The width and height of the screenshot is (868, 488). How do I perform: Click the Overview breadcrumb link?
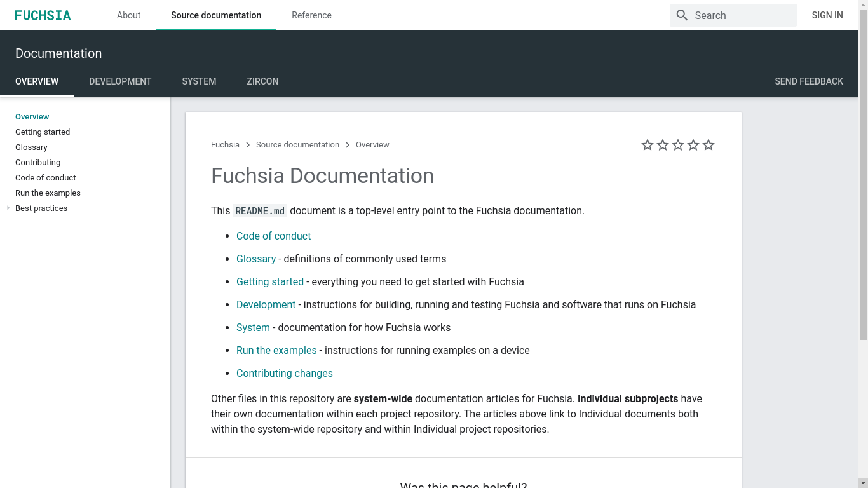tap(372, 145)
